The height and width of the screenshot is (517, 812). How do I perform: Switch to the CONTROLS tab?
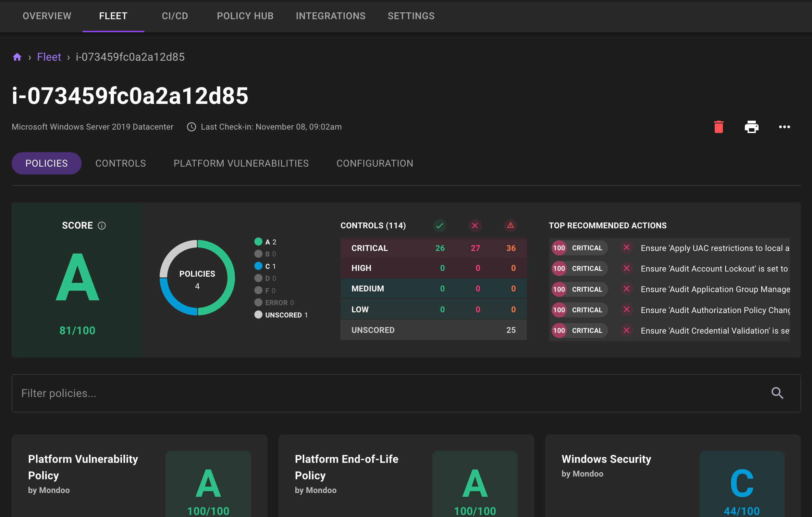coord(121,163)
